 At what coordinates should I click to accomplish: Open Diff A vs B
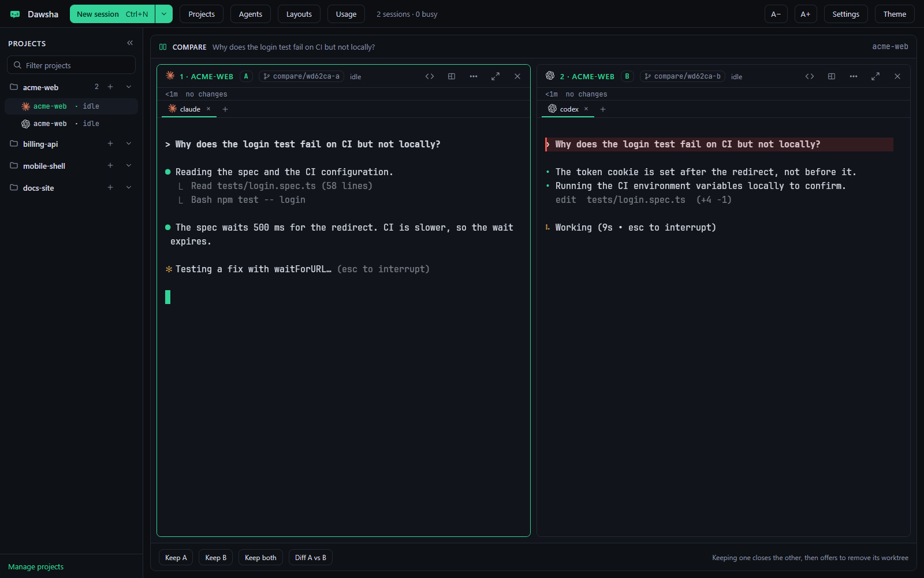tap(311, 558)
